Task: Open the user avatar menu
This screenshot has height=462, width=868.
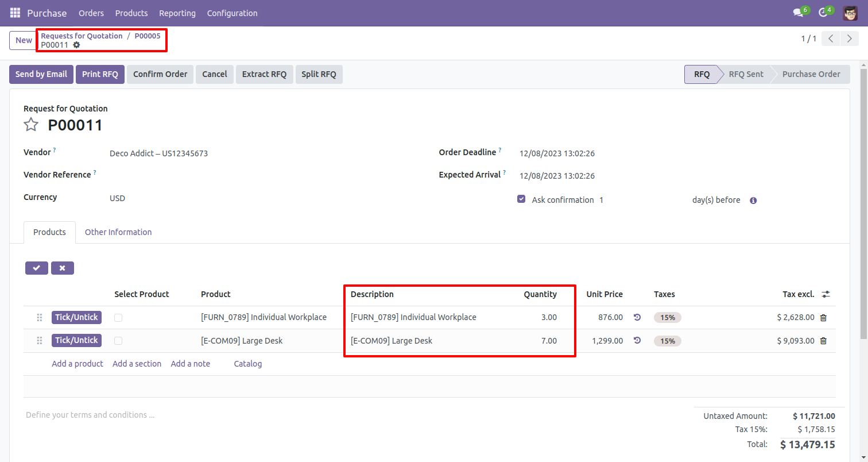Action: point(850,13)
